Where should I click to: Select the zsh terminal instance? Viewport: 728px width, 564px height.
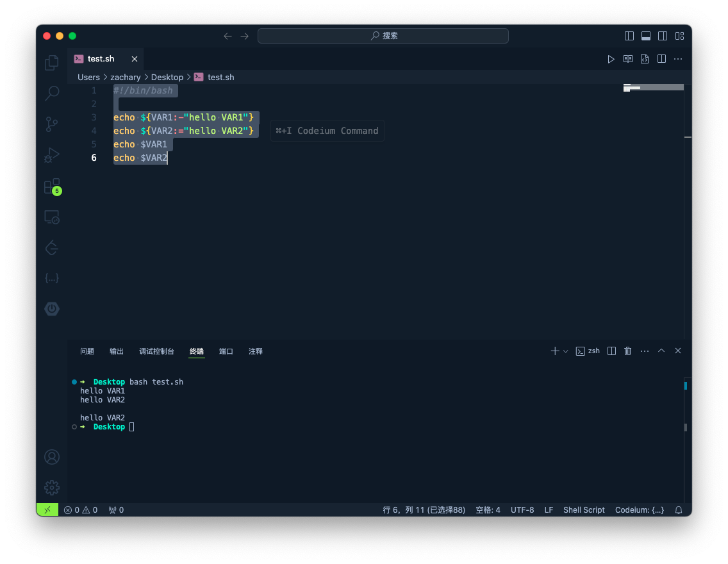(x=588, y=351)
